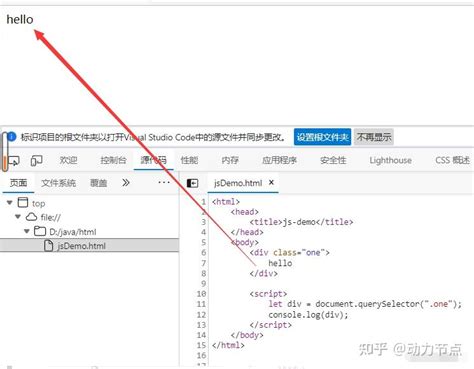The height and width of the screenshot is (369, 474).
Task: Select the 覆盖 navigator tab
Action: [x=99, y=183]
